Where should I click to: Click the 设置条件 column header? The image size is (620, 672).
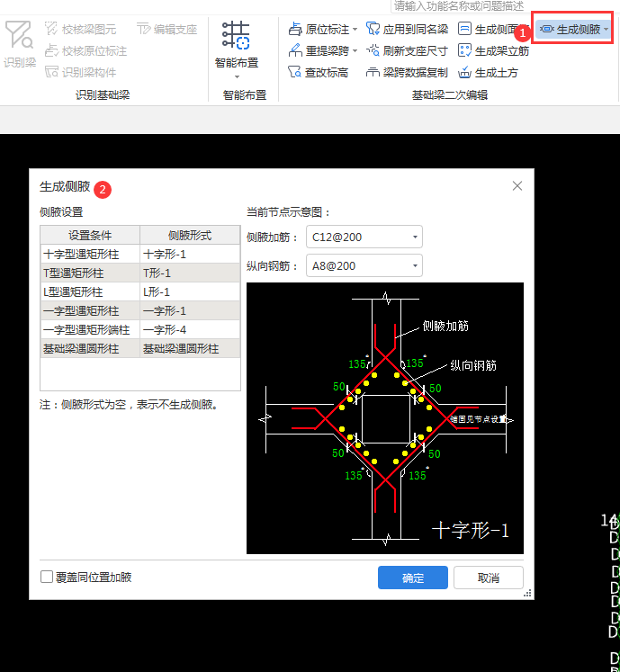point(90,235)
